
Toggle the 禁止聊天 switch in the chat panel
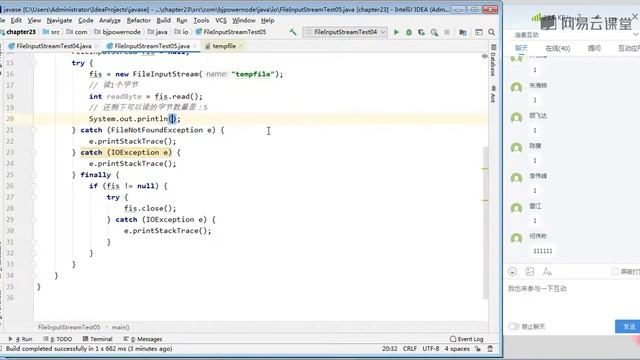pyautogui.click(x=514, y=326)
